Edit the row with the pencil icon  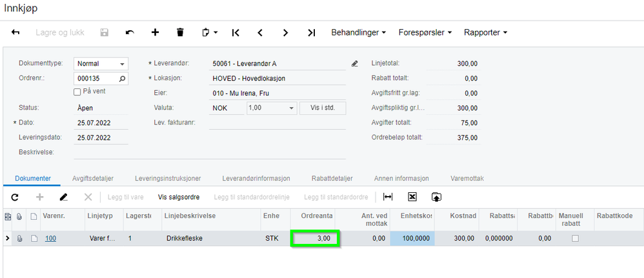point(64,197)
